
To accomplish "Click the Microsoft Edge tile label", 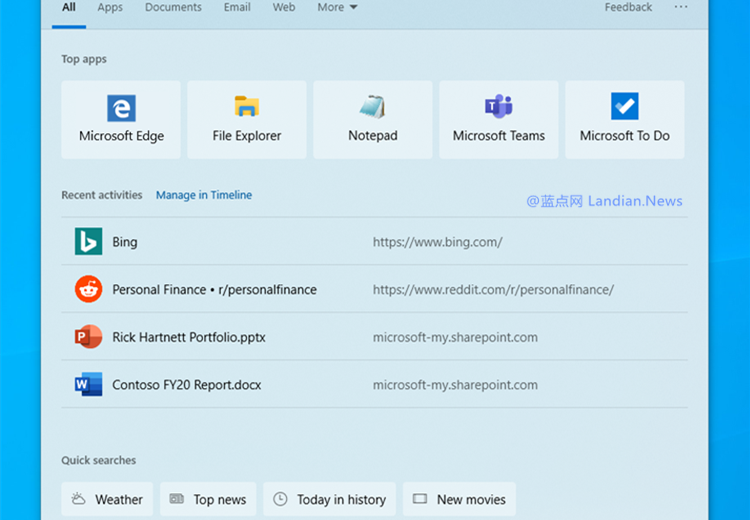I will coord(121,136).
